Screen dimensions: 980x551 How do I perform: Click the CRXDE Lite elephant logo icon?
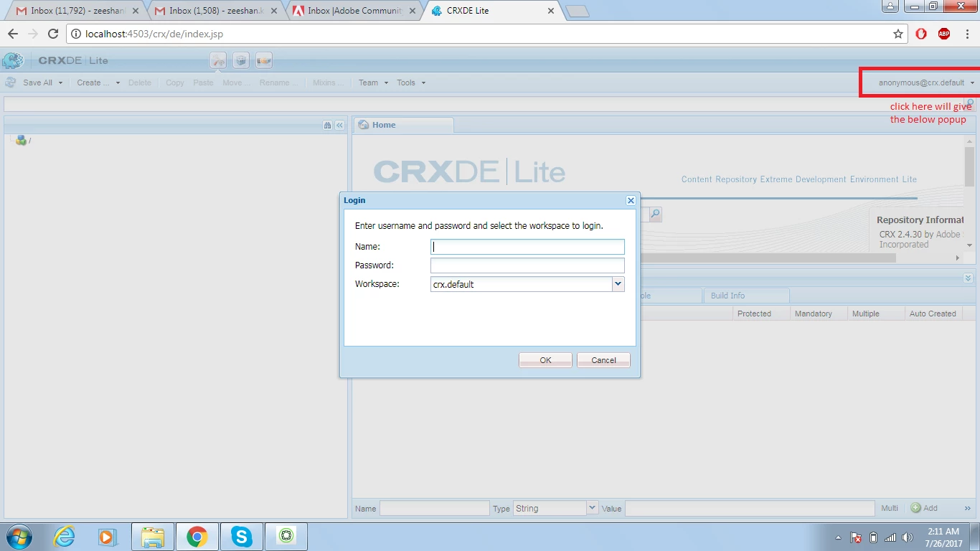point(13,60)
